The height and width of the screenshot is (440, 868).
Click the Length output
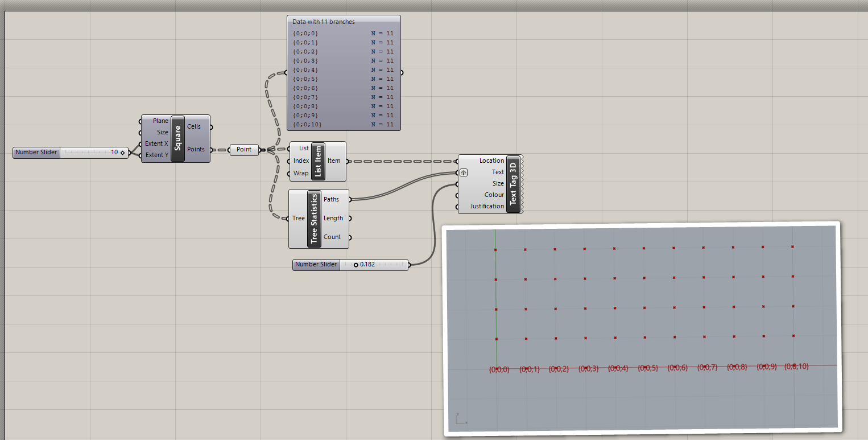tap(333, 219)
